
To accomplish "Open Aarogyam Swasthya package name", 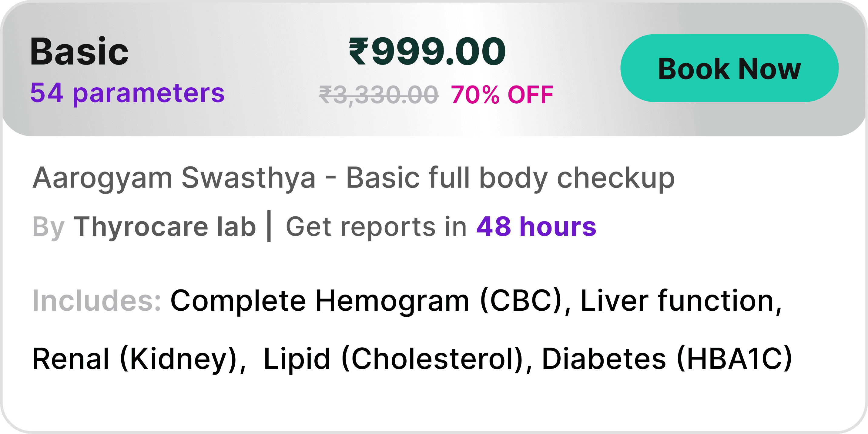I will click(x=174, y=178).
